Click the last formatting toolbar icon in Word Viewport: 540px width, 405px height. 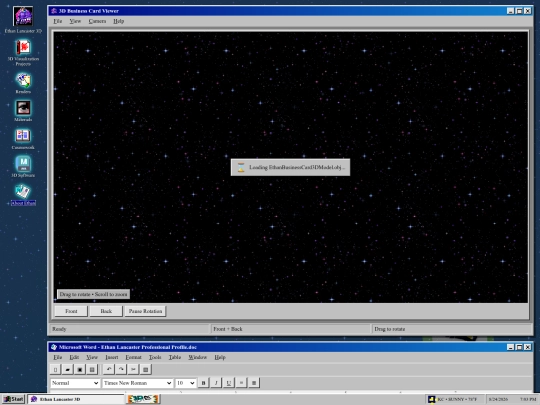(254, 383)
